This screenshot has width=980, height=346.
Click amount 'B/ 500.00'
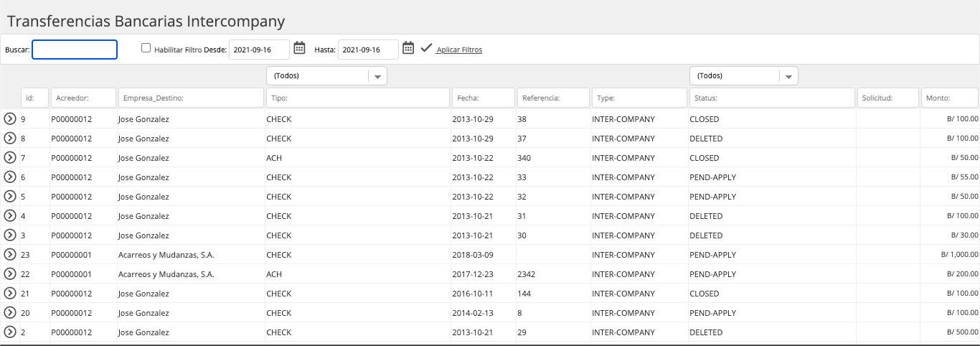pyautogui.click(x=962, y=332)
